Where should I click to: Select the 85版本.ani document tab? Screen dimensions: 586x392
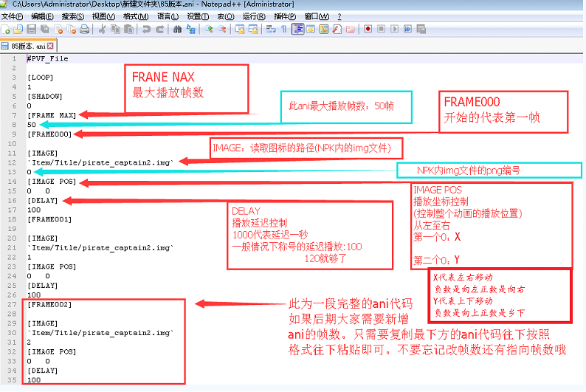pos(27,46)
